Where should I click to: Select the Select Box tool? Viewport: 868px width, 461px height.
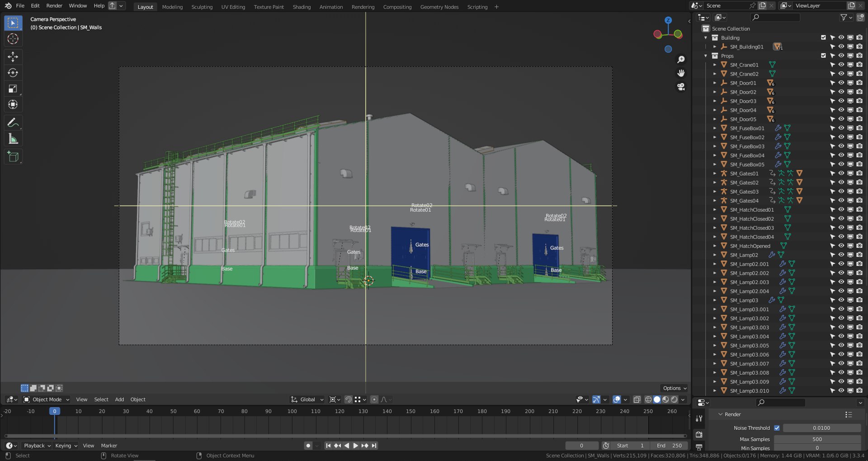13,23
